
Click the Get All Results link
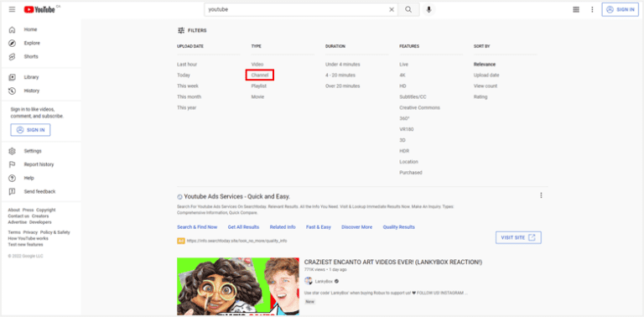(x=243, y=227)
